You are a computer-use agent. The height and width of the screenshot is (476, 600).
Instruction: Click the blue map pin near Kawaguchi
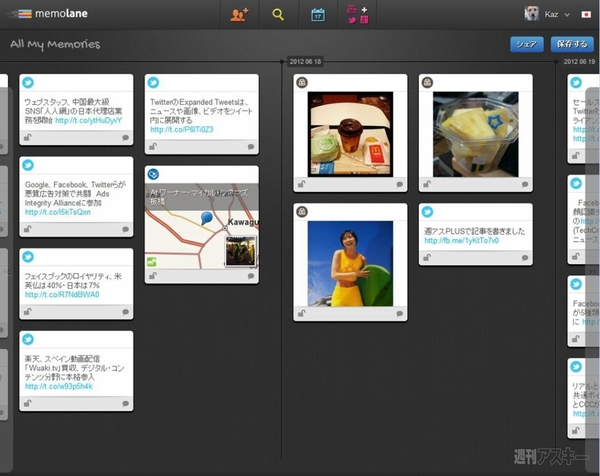(207, 218)
